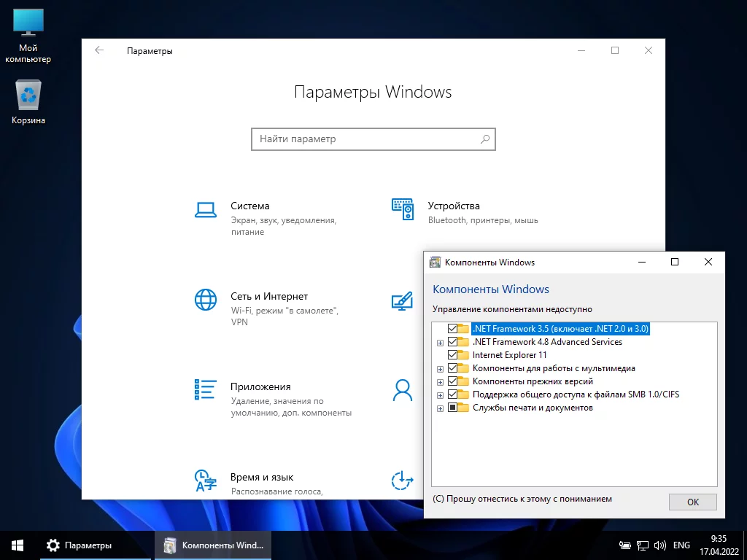Expand .NET Framework 4.8 Advanced Services node
The height and width of the screenshot is (560, 747).
pyautogui.click(x=440, y=343)
